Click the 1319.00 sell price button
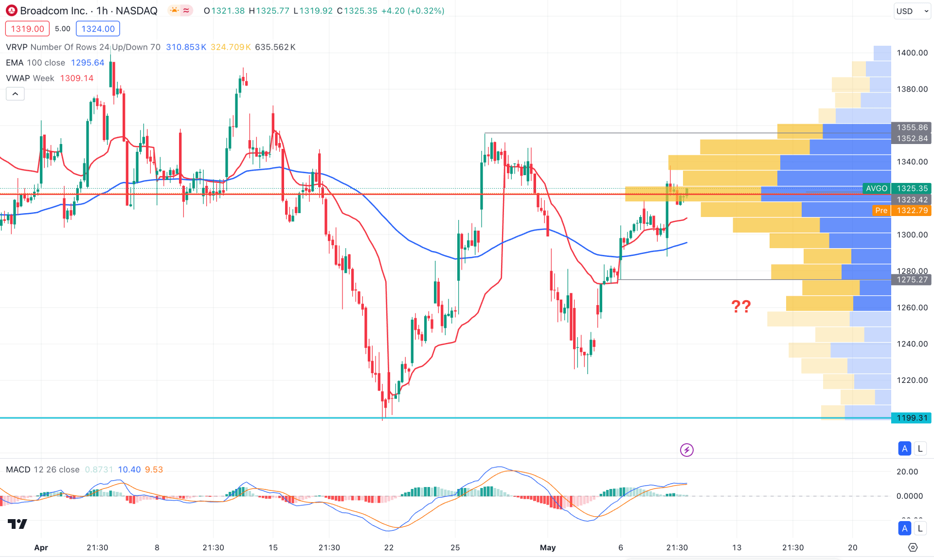This screenshot has width=934, height=560. 27,29
